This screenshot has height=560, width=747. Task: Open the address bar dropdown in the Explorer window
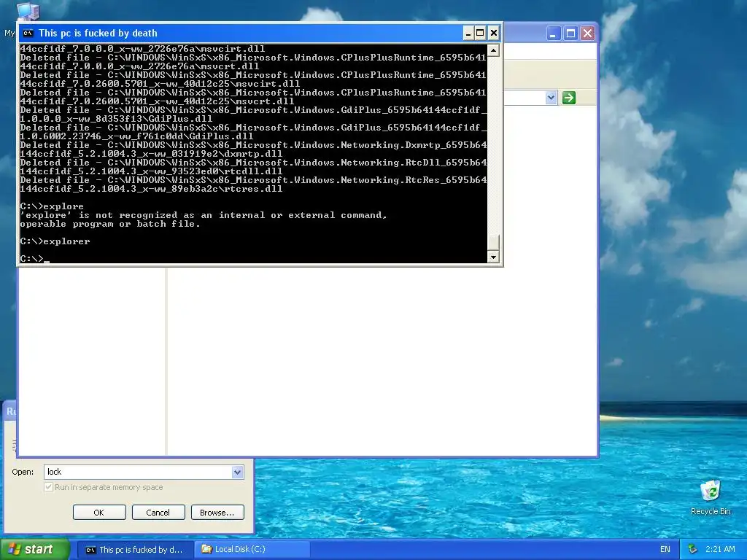(551, 98)
